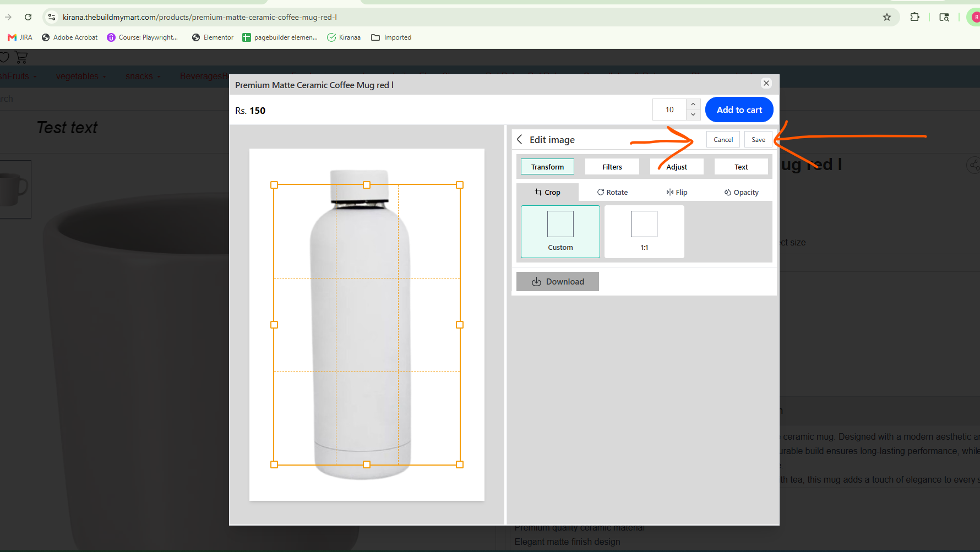Increase quantity with the up arrow
The height and width of the screenshot is (552, 980).
tap(693, 105)
